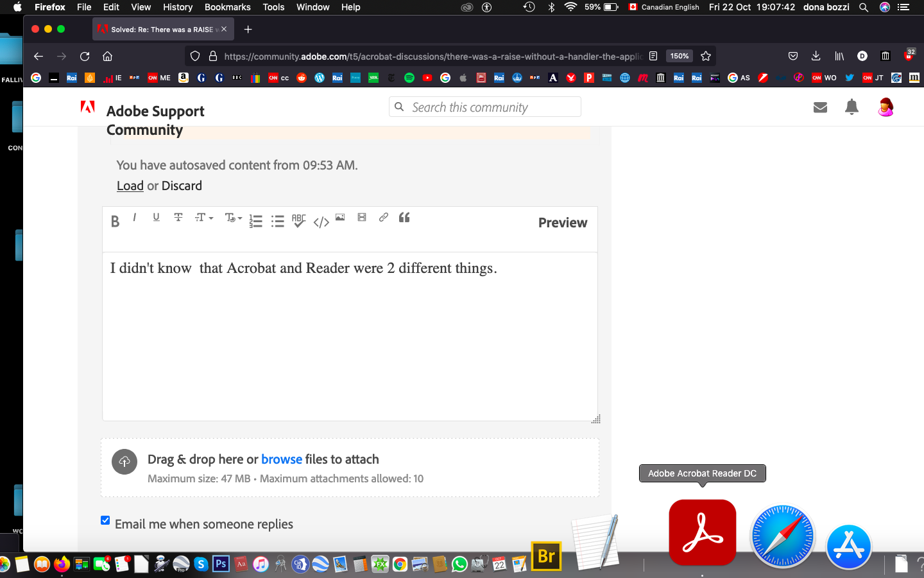924x578 pixels.
Task: Launch Adobe Bridge from the Dock
Action: [547, 556]
